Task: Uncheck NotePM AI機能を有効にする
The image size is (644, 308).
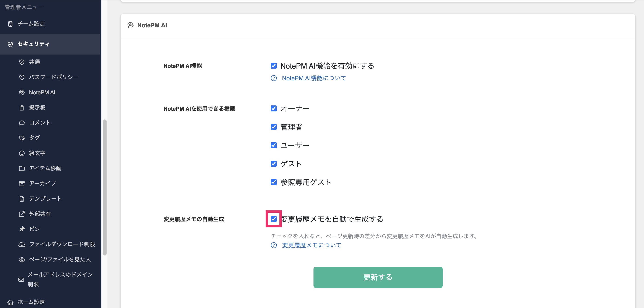Action: click(x=273, y=66)
